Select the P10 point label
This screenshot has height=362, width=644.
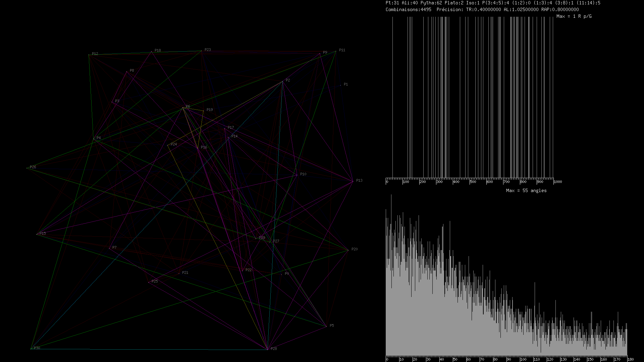[303, 174]
